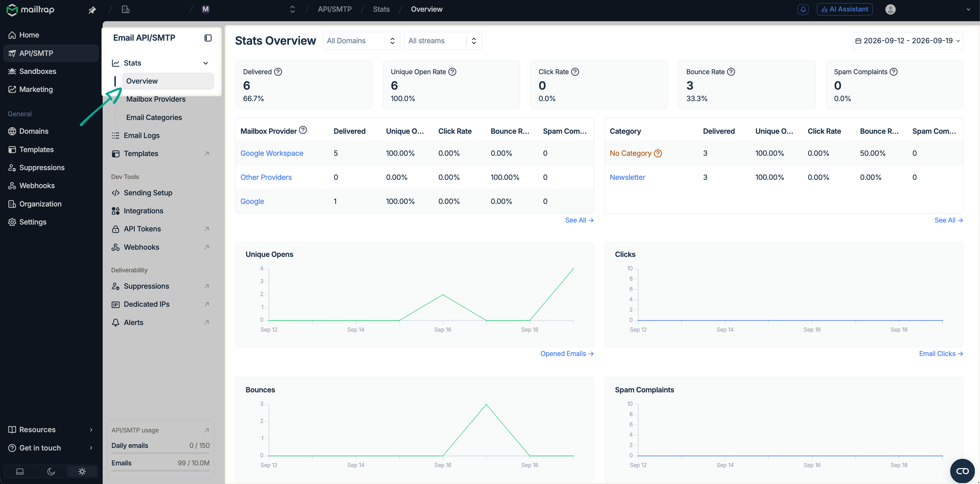Image resolution: width=980 pixels, height=484 pixels.
Task: Click the Spam Complaints help icon
Action: (x=893, y=71)
